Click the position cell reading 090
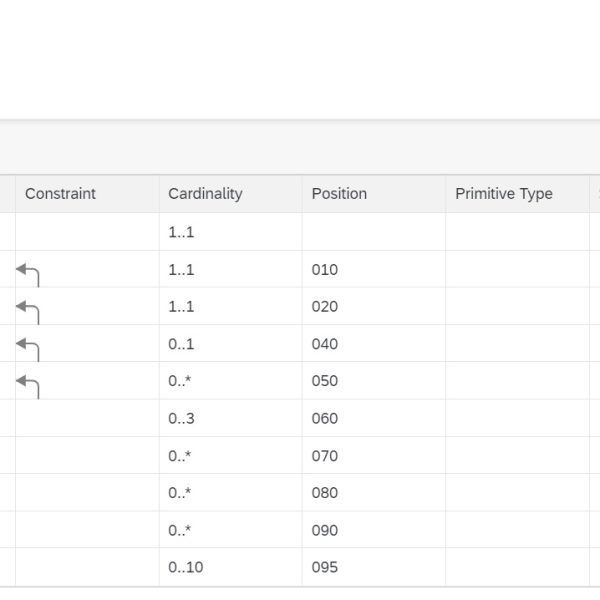The image size is (600, 600). click(325, 531)
